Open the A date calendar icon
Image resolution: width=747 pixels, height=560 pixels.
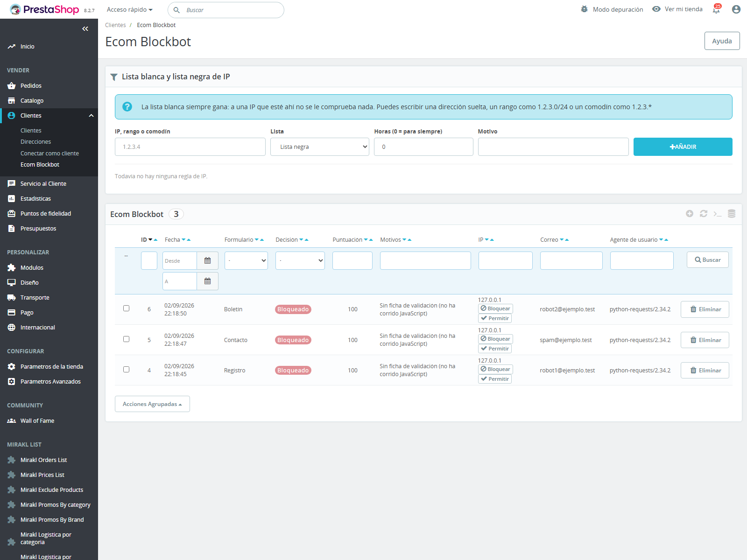coord(208,281)
